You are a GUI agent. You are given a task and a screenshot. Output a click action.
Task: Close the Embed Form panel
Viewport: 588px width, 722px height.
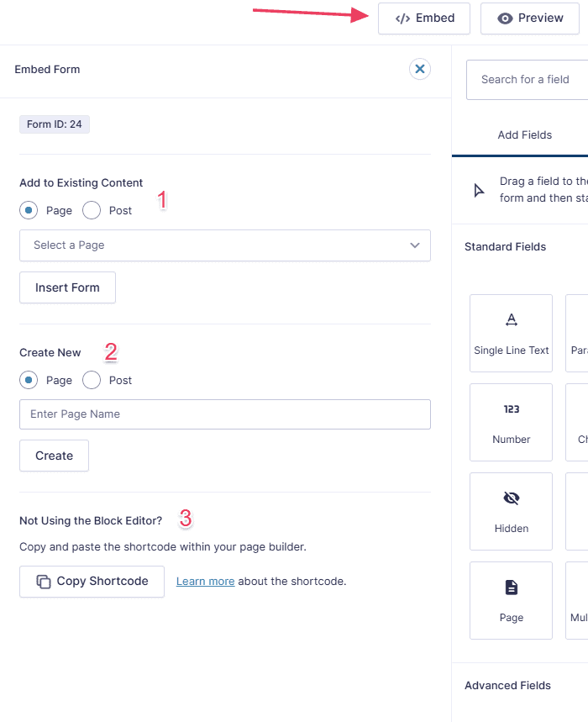point(420,69)
